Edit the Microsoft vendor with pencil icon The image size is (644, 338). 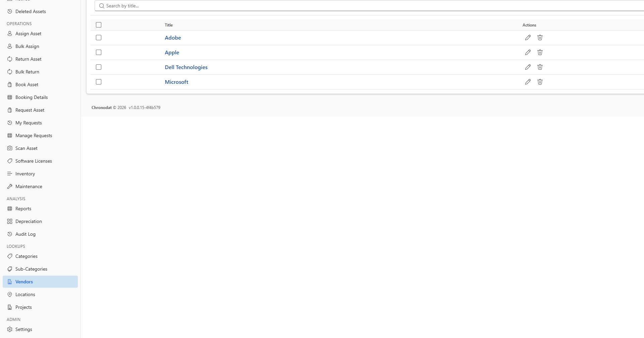pos(528,82)
